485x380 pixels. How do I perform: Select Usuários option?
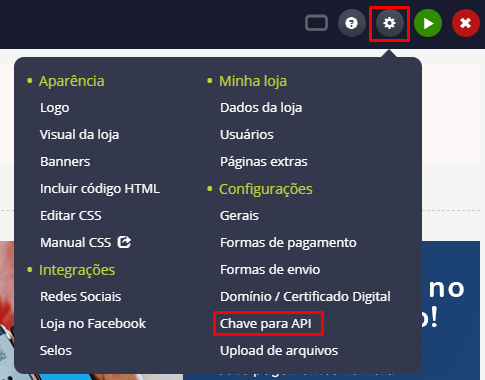[247, 135]
